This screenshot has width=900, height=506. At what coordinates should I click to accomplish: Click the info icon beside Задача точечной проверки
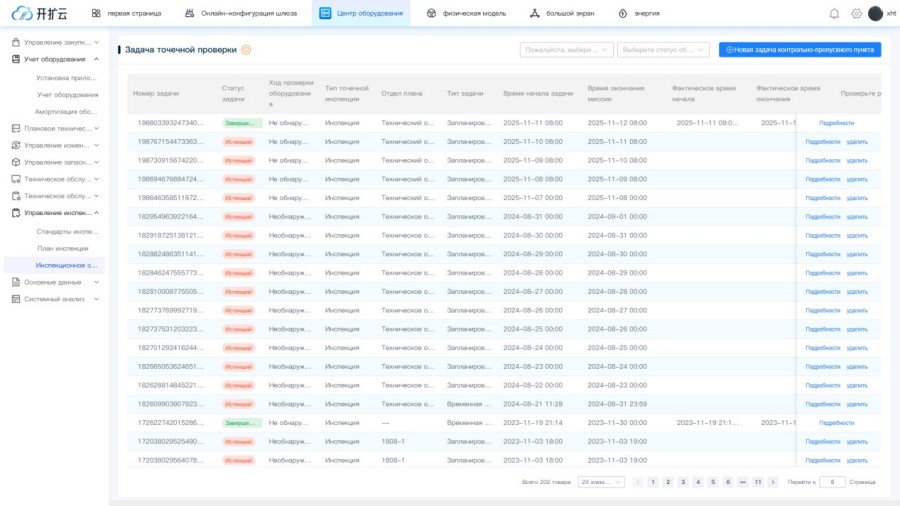coord(246,49)
